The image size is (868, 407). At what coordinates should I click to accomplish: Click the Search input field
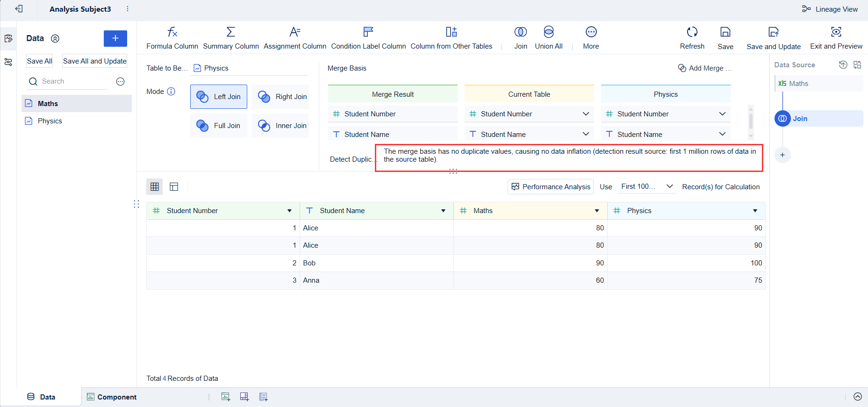click(x=72, y=81)
